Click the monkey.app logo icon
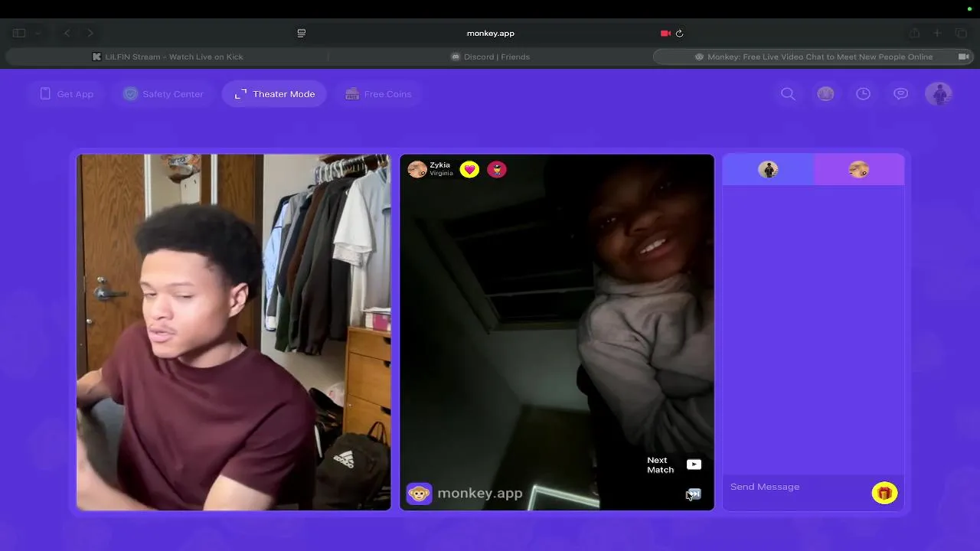The image size is (980, 551). [x=419, y=494]
